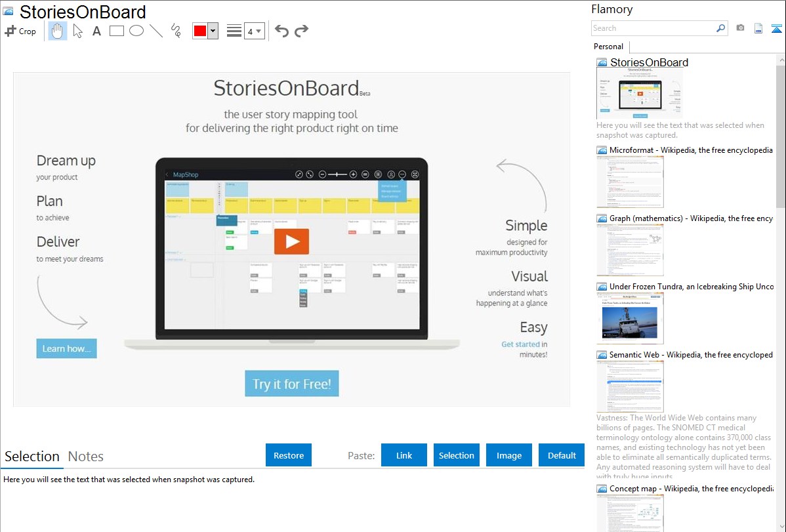Redo the last annotation

pos(301,31)
